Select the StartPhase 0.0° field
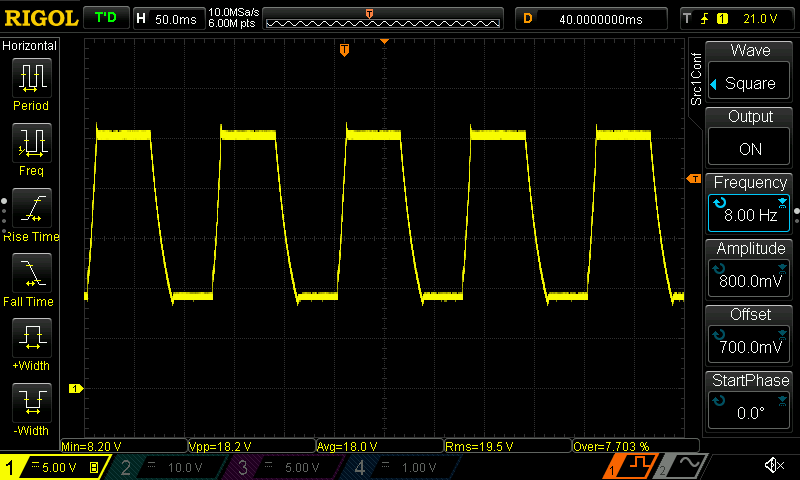 pos(748,411)
